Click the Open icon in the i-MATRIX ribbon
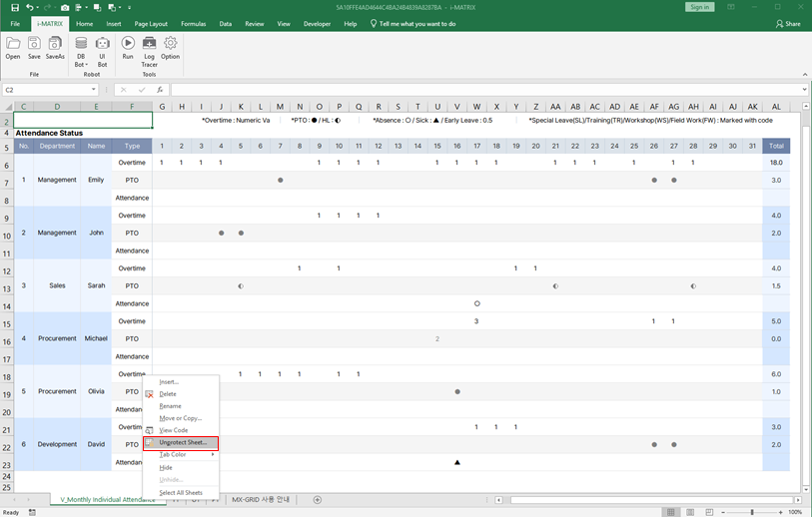This screenshot has width=812, height=517. click(13, 46)
